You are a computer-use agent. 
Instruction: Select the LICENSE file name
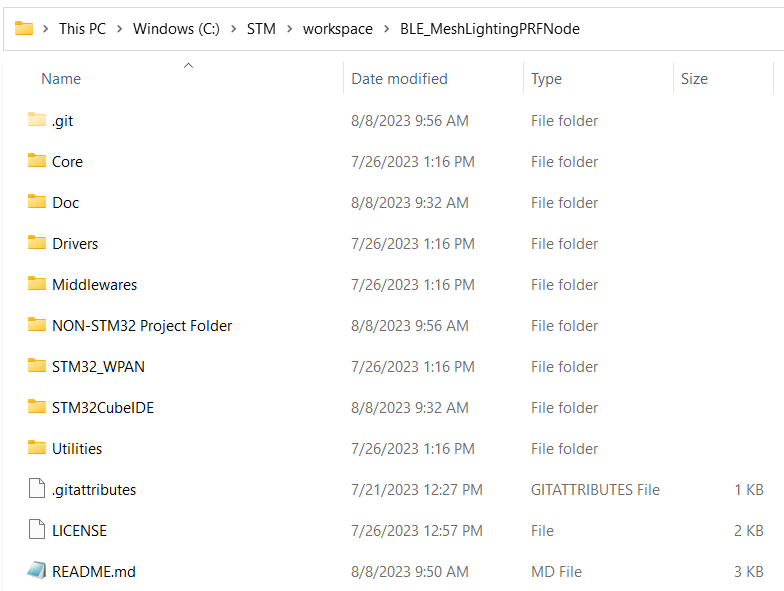click(80, 530)
